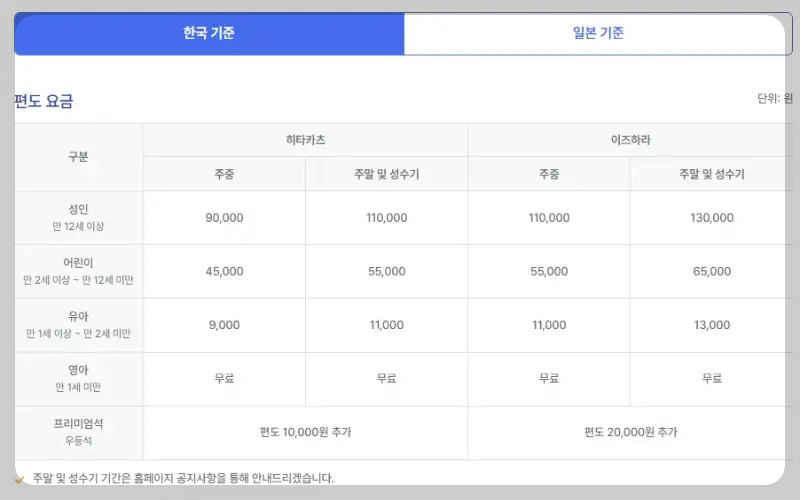Screen dimensions: 800x500
Task: Switch to the 한국 기준 tab
Action: point(209,33)
